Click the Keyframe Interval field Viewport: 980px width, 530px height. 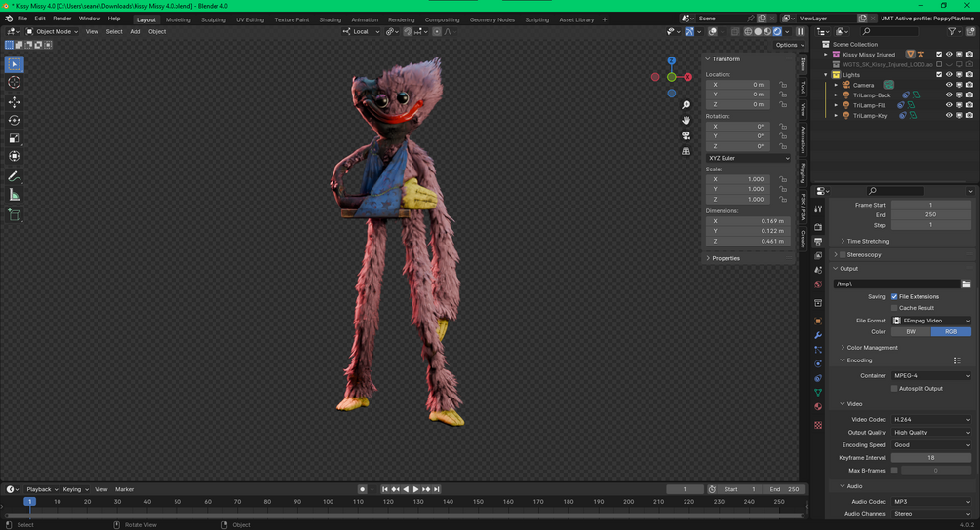point(931,458)
